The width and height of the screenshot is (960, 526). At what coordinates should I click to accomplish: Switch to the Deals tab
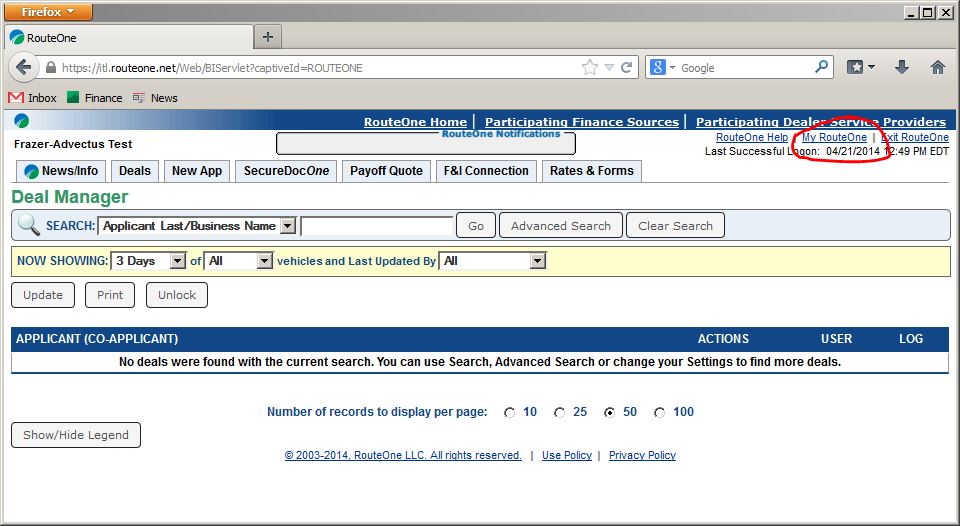click(135, 171)
